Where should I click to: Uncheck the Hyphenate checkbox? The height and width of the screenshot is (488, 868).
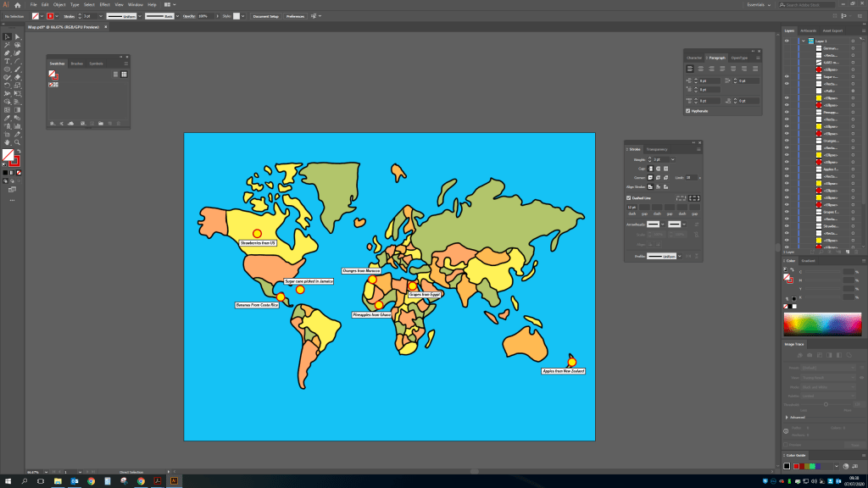(688, 111)
